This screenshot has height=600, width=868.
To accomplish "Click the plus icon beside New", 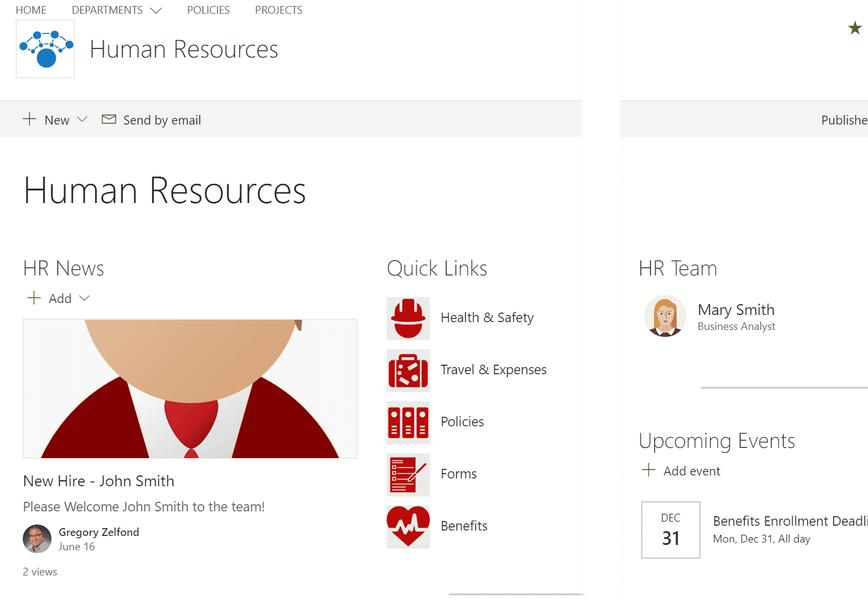I will click(29, 119).
